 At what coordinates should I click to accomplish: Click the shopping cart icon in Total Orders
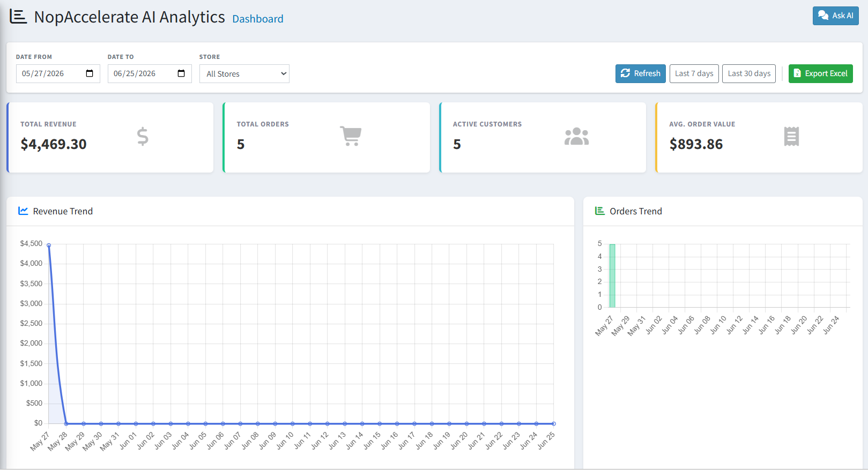tap(351, 136)
